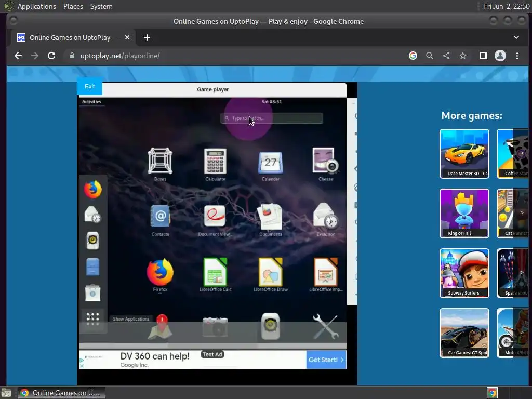Click the show desktop icon in taskbar
Image resolution: width=532 pixels, height=399 pixels.
pos(6,393)
